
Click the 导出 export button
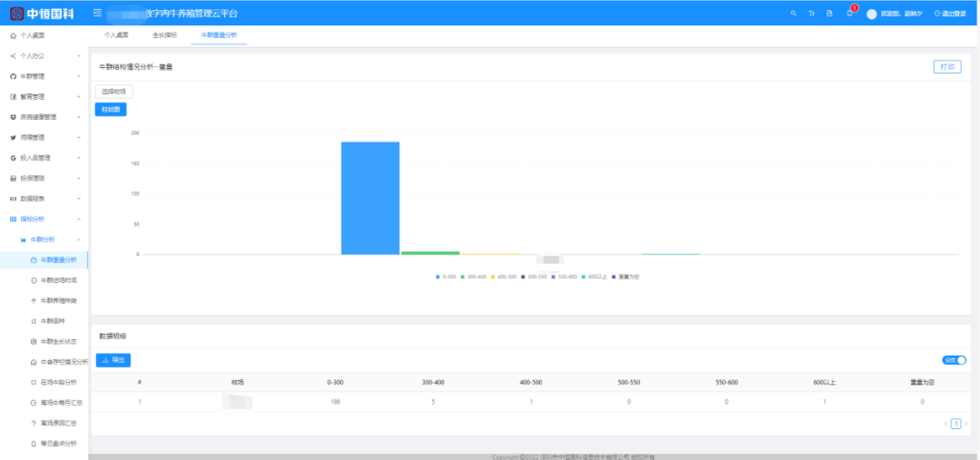tap(113, 360)
